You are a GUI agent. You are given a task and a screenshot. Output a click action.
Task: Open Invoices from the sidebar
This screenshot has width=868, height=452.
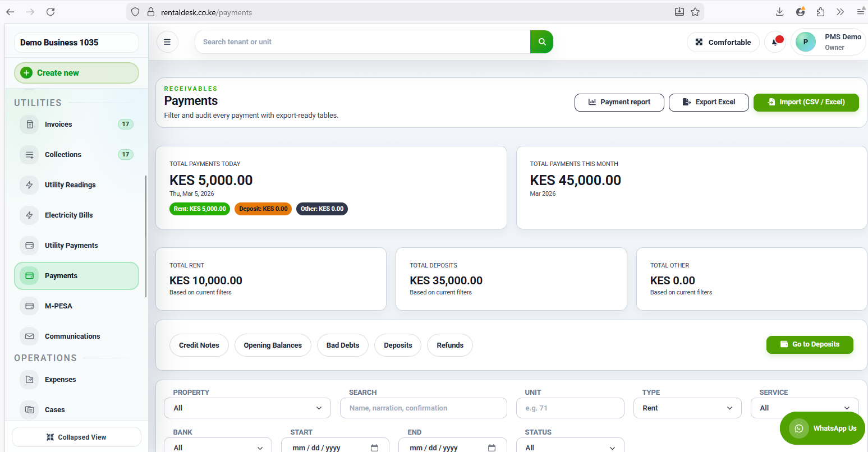click(x=58, y=124)
